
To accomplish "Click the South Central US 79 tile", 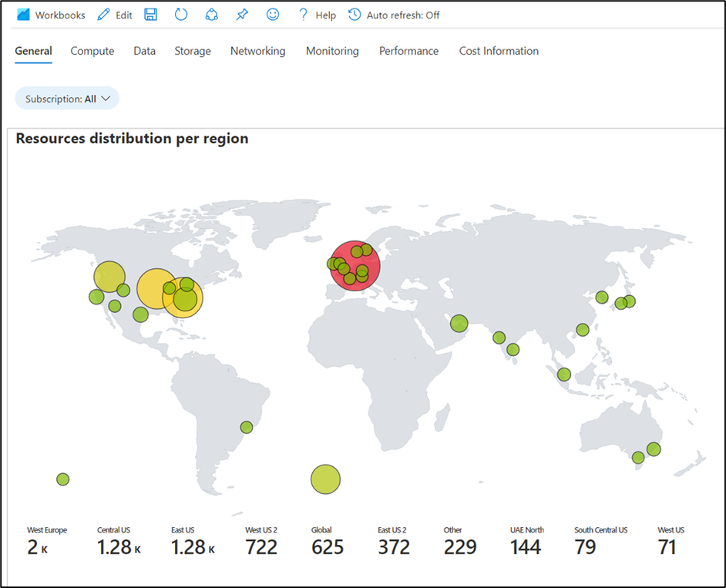I will click(x=601, y=542).
